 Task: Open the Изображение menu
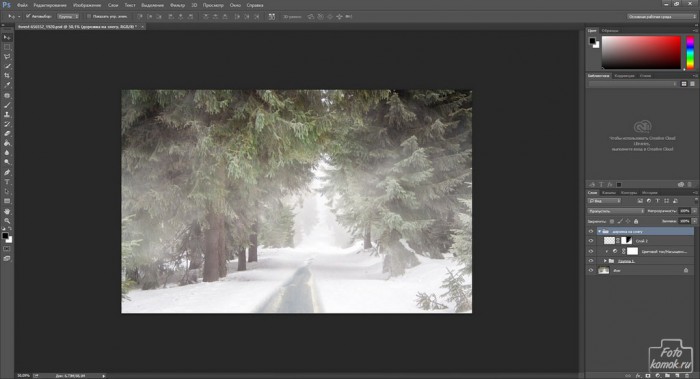(87, 5)
